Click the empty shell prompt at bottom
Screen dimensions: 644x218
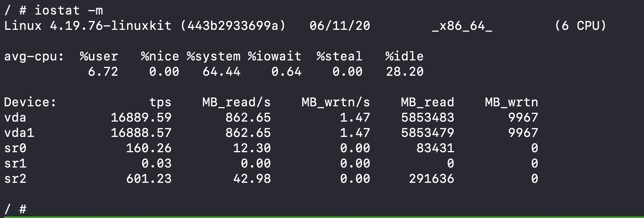click(15, 209)
